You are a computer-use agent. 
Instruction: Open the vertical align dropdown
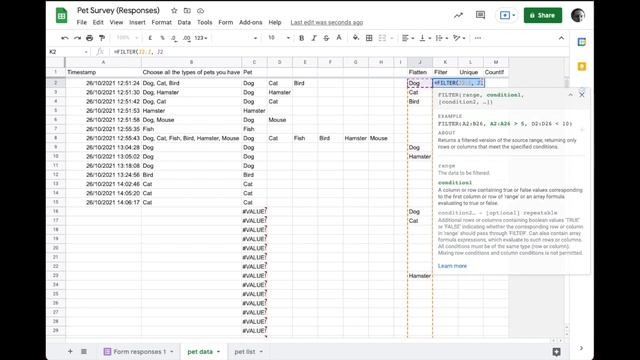pos(425,38)
